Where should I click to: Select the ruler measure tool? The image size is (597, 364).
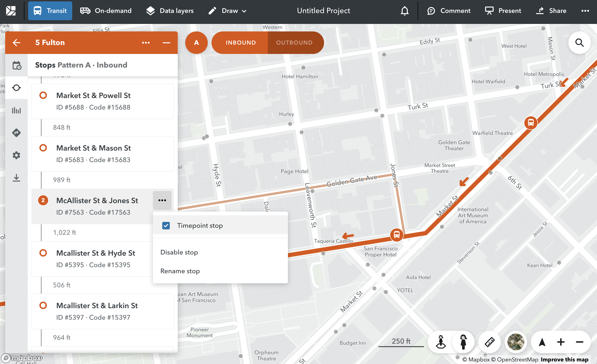tap(489, 342)
